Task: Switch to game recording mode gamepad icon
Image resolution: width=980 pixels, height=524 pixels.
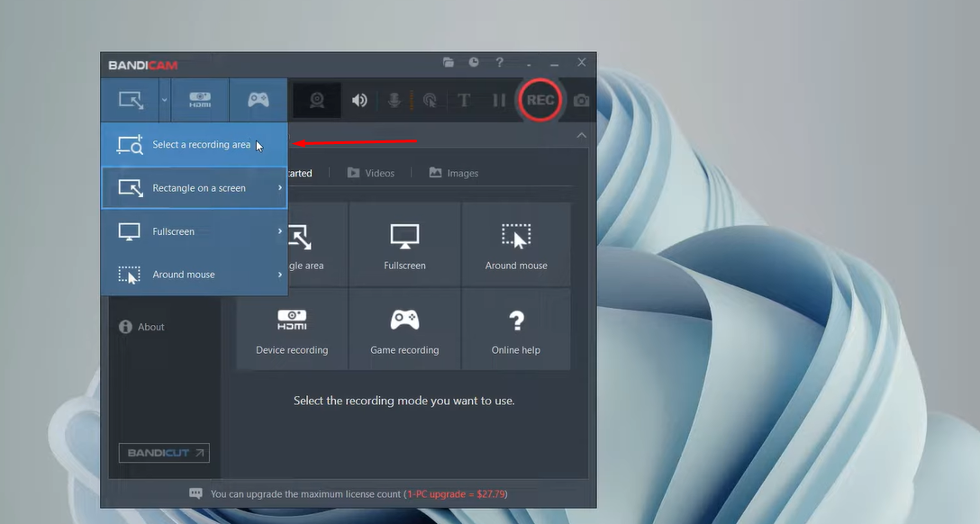Action: [259, 100]
